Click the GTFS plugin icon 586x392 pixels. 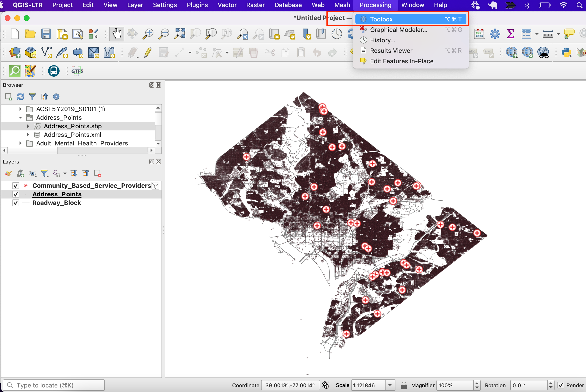(77, 71)
